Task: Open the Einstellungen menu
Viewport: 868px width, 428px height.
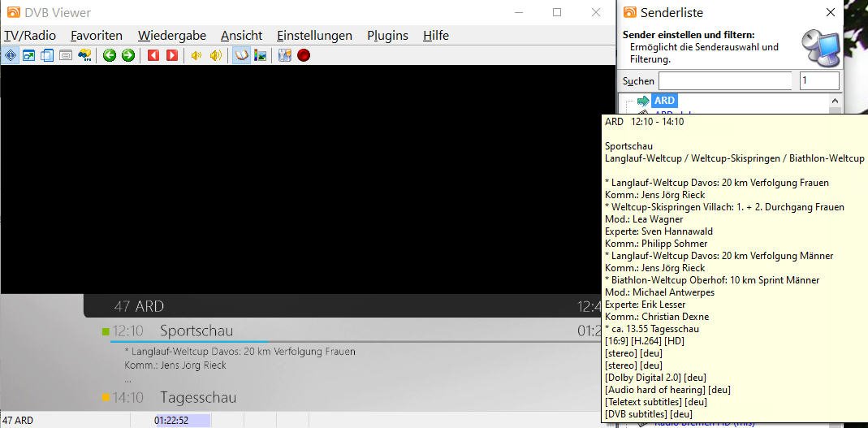Action: coord(314,36)
